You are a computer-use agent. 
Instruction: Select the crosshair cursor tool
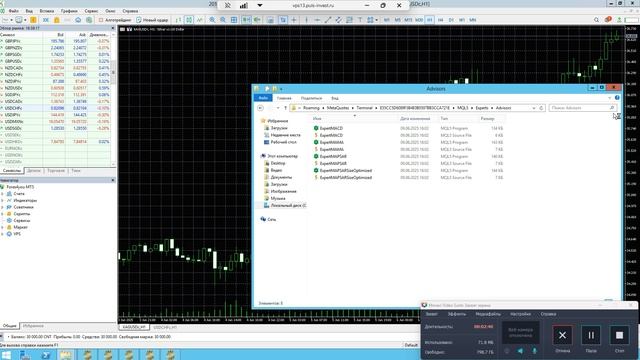293,20
